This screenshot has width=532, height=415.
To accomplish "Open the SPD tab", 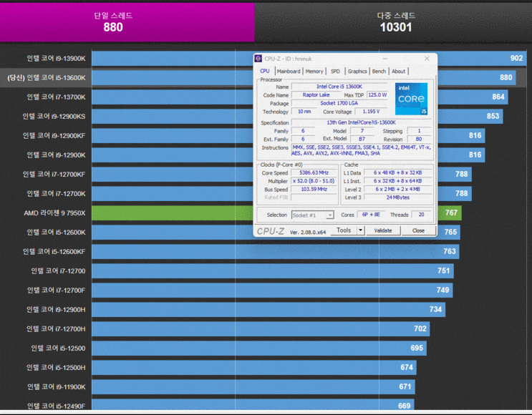I will coord(335,72).
